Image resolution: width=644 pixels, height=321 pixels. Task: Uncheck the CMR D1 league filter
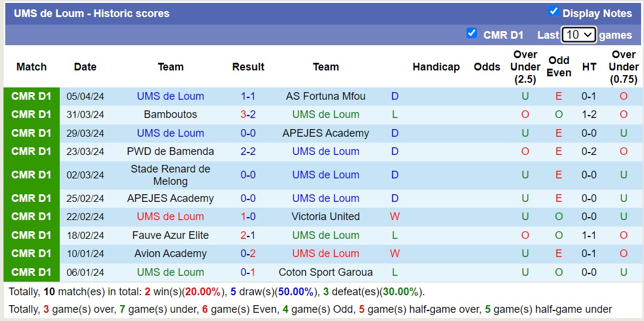click(x=472, y=33)
